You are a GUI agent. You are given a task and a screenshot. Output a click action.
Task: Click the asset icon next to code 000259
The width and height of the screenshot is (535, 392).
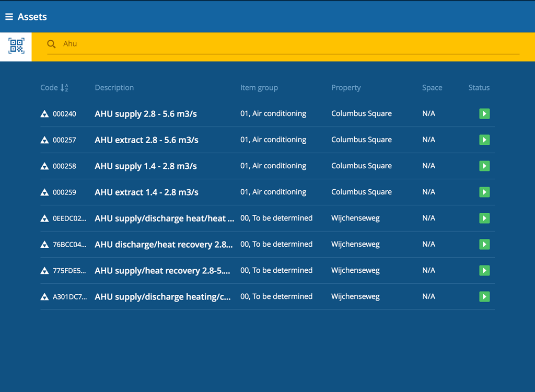coord(44,192)
